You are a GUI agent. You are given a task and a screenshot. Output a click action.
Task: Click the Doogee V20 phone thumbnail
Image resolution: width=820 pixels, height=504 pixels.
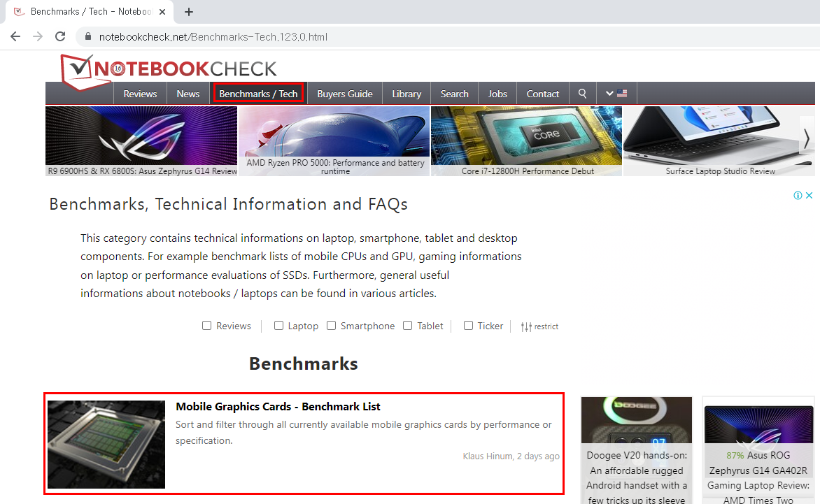point(637,420)
